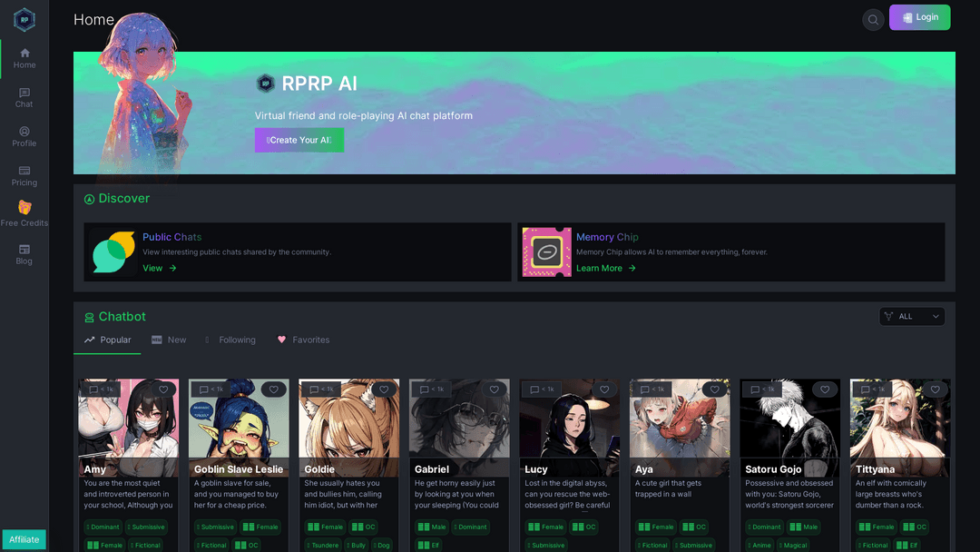Open the Chat page from the sidebar
Viewport: 980px width, 552px height.
(x=24, y=95)
